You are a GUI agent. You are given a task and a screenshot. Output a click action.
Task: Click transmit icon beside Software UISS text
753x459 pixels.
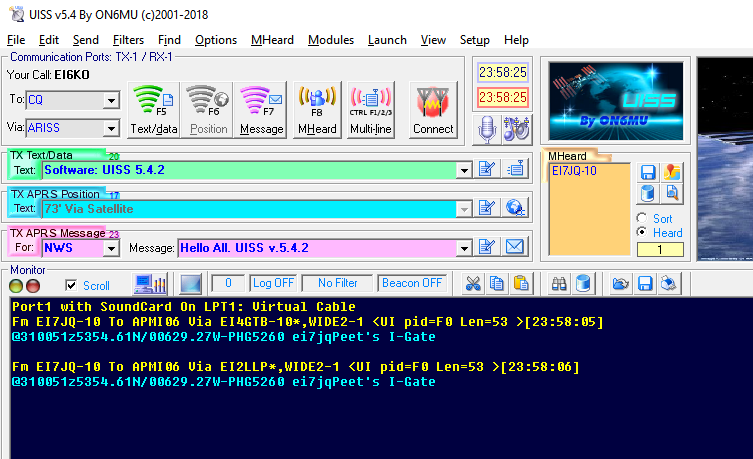tap(515, 169)
